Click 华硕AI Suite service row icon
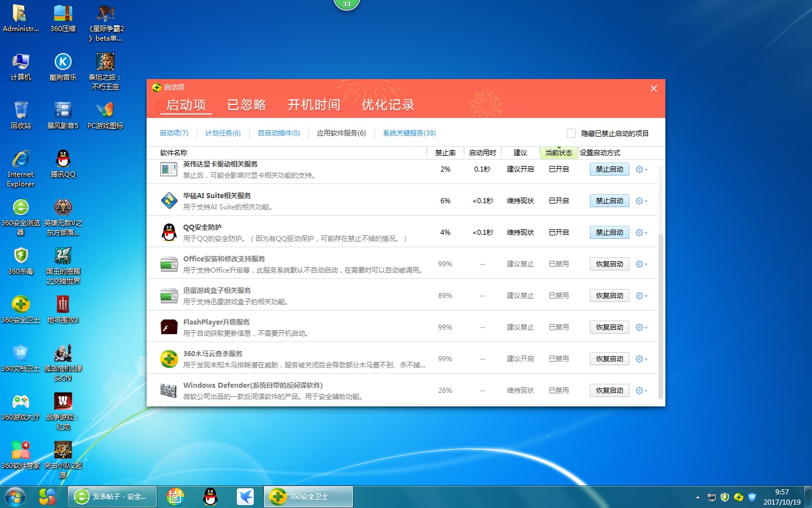 169,200
